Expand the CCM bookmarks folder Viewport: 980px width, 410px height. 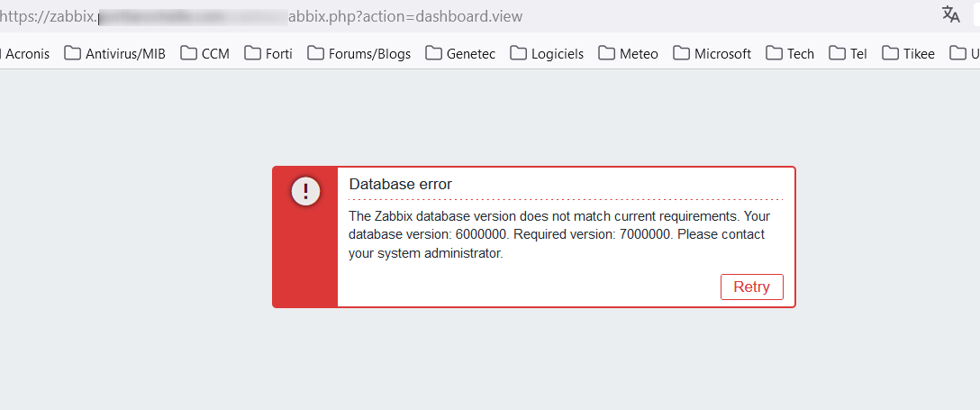(205, 54)
